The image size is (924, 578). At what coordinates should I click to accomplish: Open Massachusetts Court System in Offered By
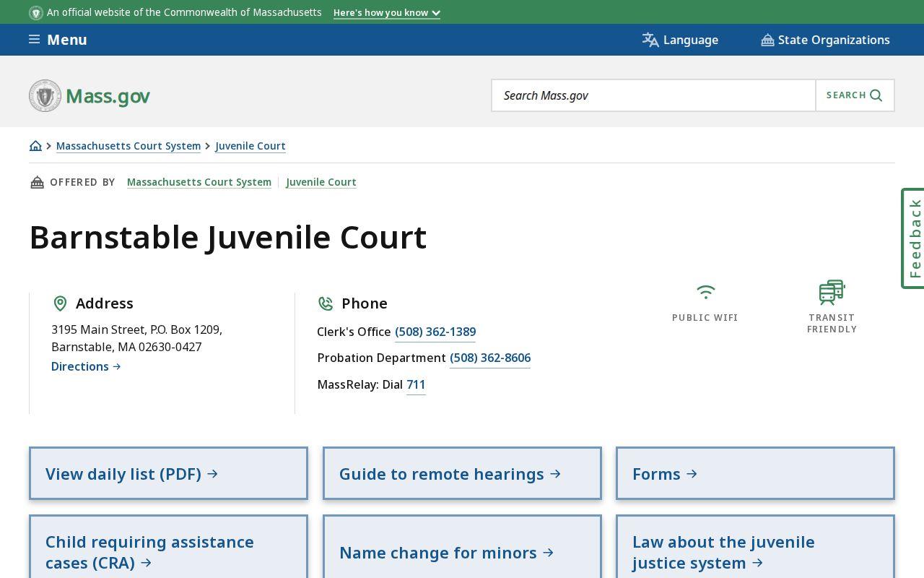(x=199, y=182)
